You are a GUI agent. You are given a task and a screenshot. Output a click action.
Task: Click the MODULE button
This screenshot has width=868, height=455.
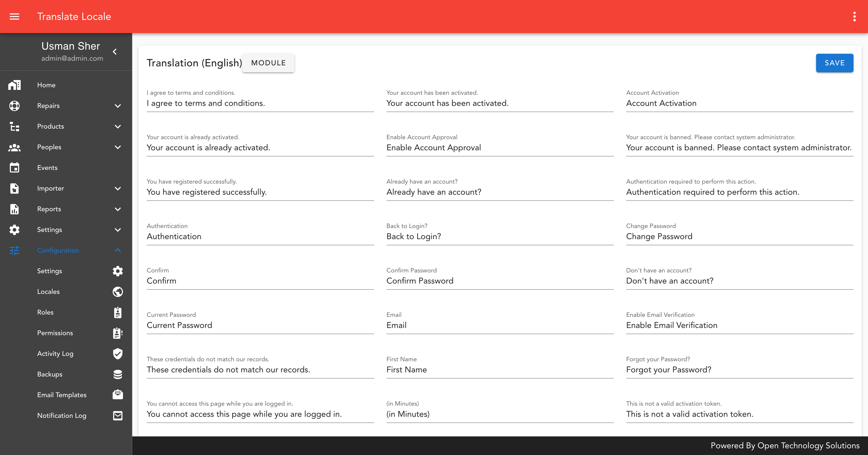(x=268, y=63)
